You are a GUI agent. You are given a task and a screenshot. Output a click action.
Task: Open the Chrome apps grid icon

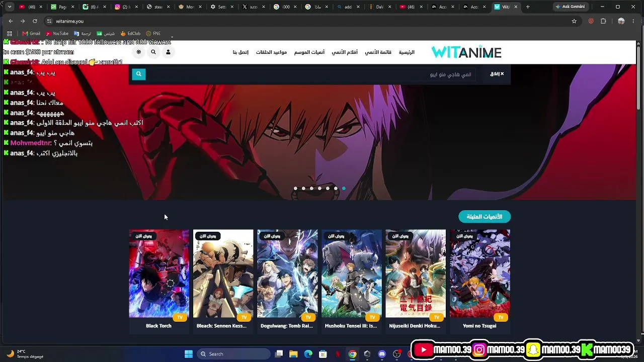point(10,34)
